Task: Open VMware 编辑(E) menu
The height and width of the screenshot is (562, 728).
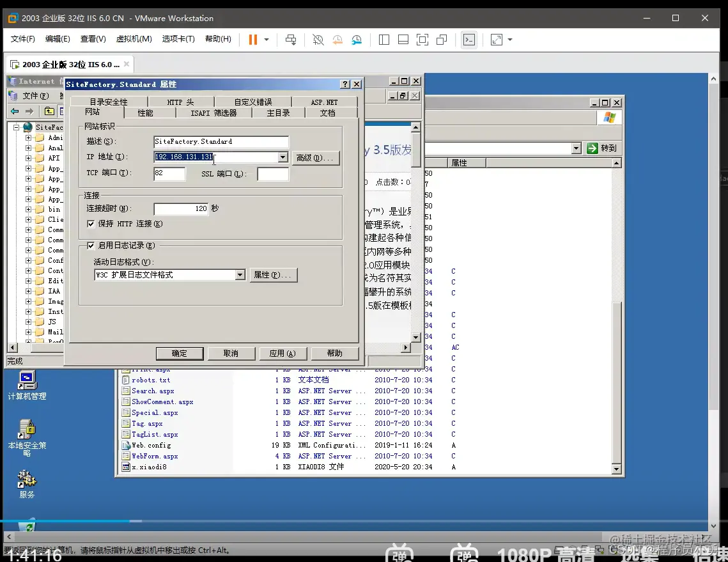Action: (x=58, y=39)
